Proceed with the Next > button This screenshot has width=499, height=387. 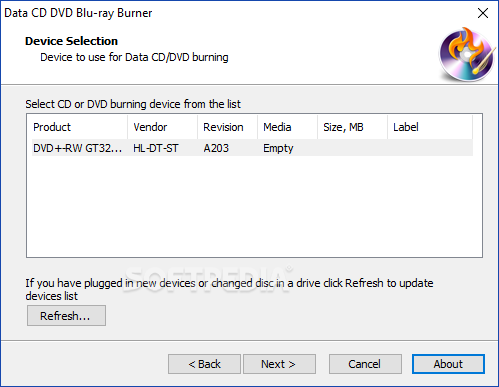279,364
